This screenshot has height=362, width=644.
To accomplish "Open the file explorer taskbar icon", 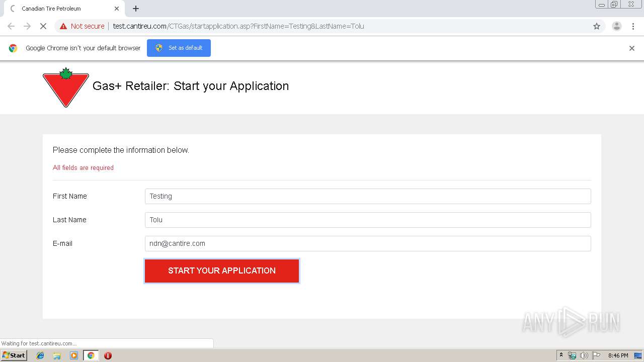I will coord(57,355).
